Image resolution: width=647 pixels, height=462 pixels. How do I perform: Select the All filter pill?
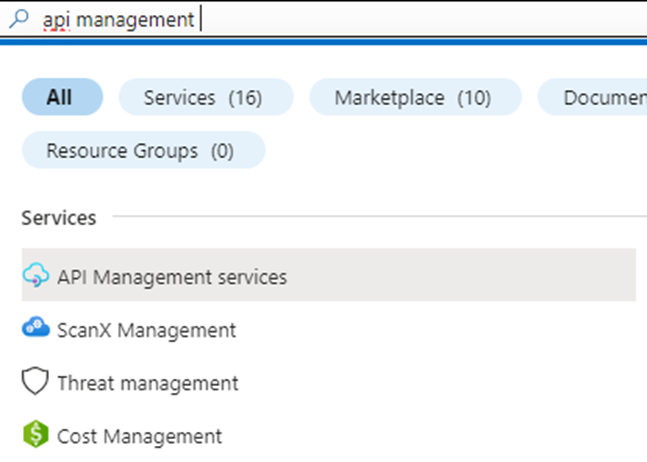tap(61, 97)
